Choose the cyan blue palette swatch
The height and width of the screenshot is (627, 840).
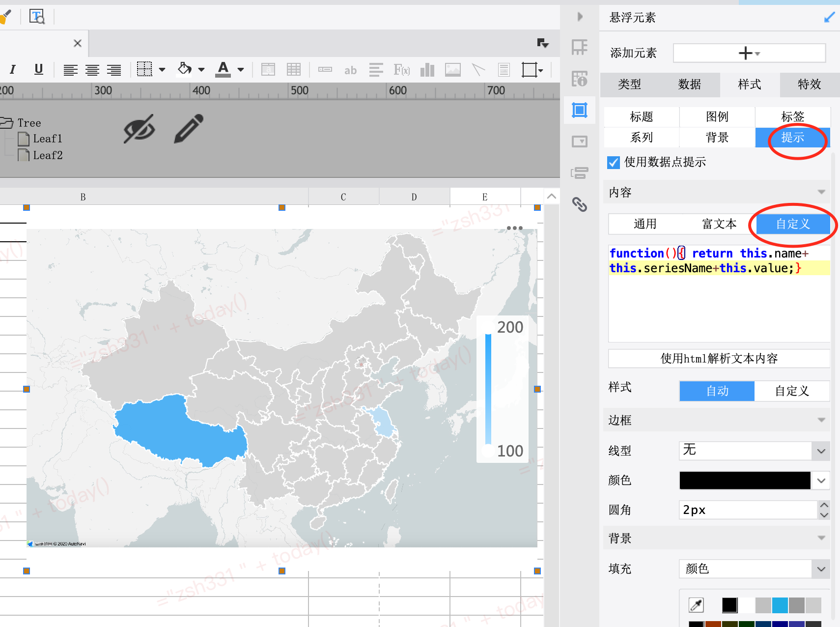(x=780, y=605)
